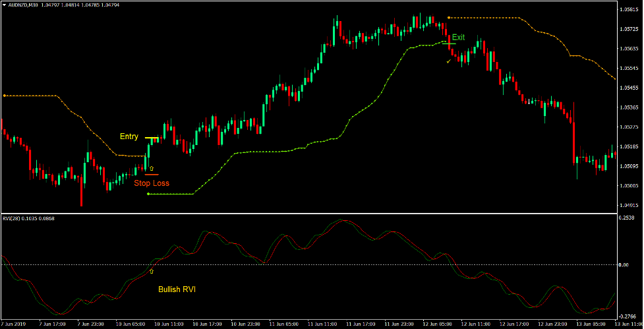Click the 10 Jun 23:00 time label
644x329 pixels.
(x=246, y=324)
